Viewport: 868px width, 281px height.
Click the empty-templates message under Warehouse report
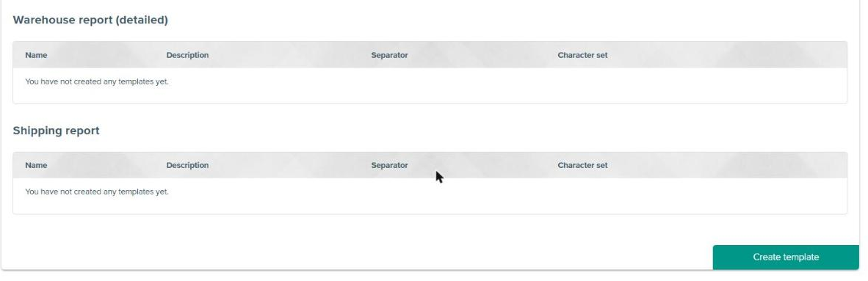pyautogui.click(x=97, y=82)
